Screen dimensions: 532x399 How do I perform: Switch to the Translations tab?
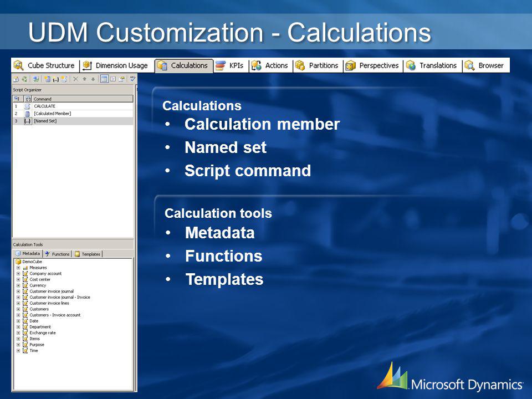coord(432,65)
